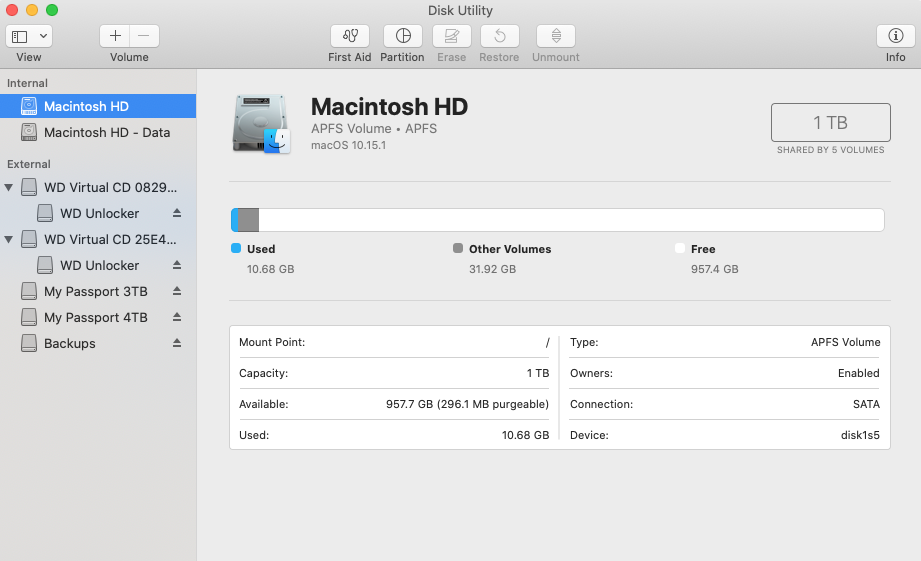Image resolution: width=921 pixels, height=561 pixels.
Task: Click '957.7 GB (296.1 MB purgeable)' value
Action: (468, 404)
